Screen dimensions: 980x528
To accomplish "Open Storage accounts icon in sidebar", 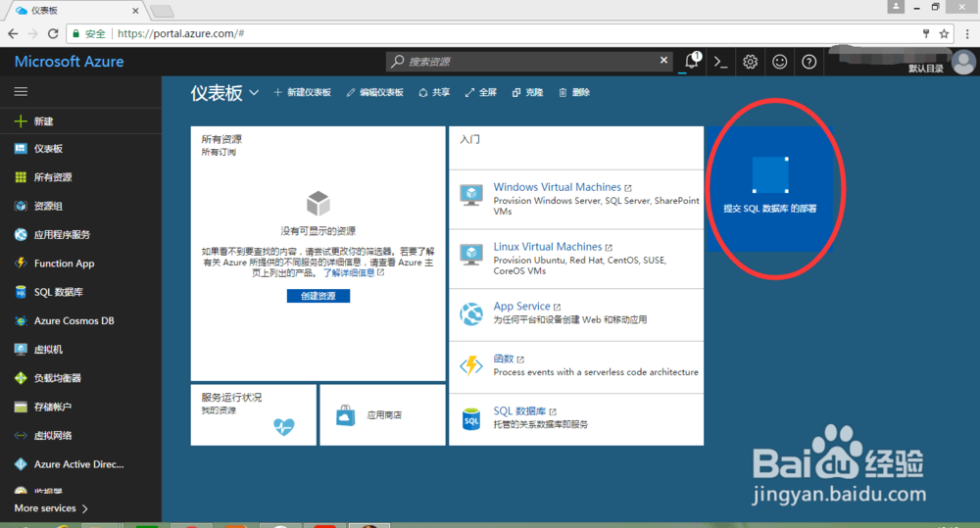I will tap(21, 407).
